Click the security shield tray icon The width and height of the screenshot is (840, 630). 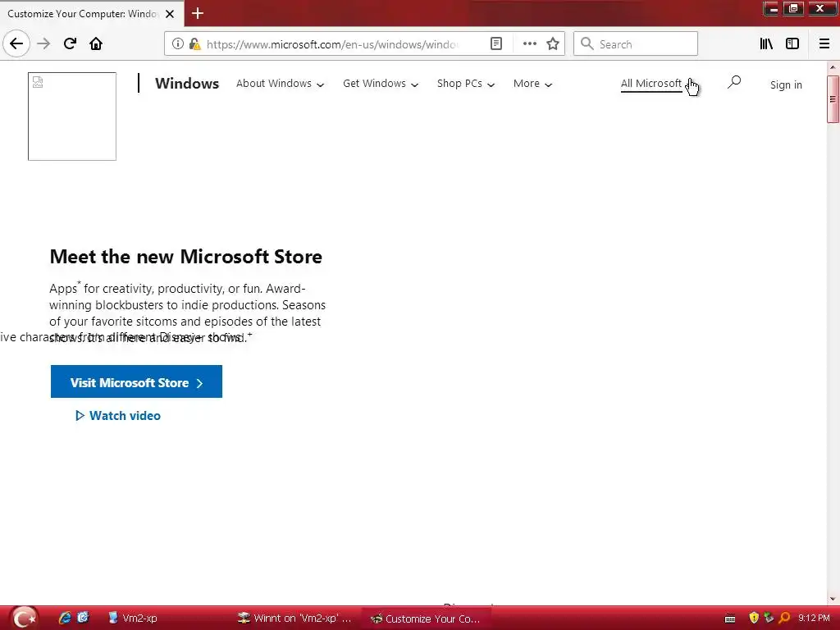pos(754,619)
